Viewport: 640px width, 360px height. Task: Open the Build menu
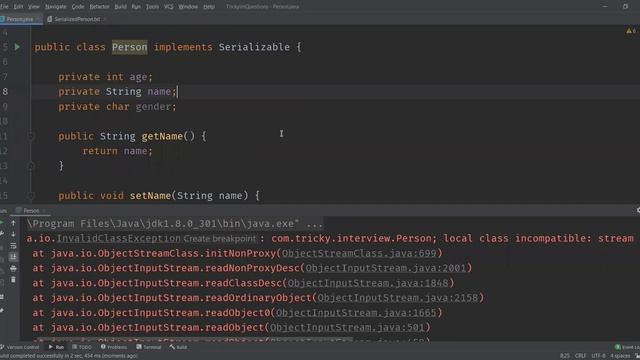point(120,7)
